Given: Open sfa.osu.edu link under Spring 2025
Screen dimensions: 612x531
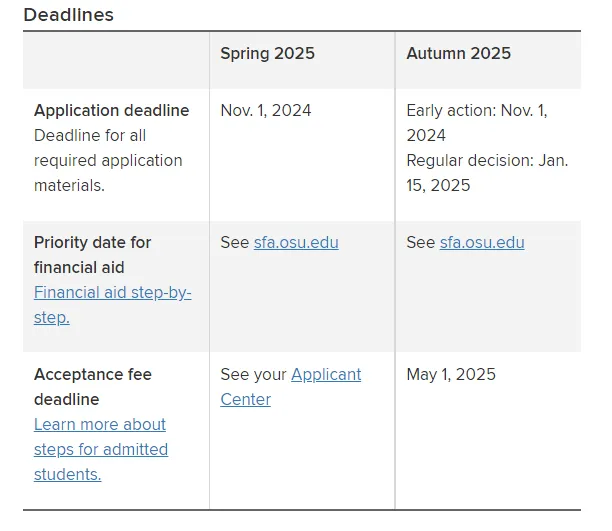Looking at the screenshot, I should [x=296, y=242].
